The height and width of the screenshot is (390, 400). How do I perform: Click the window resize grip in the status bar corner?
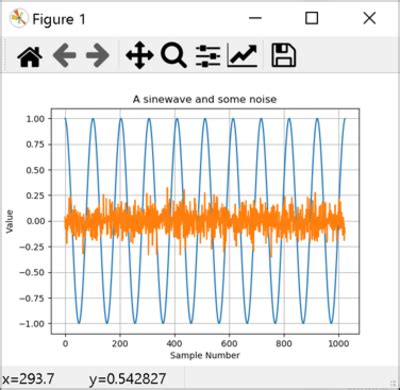[x=394, y=384]
